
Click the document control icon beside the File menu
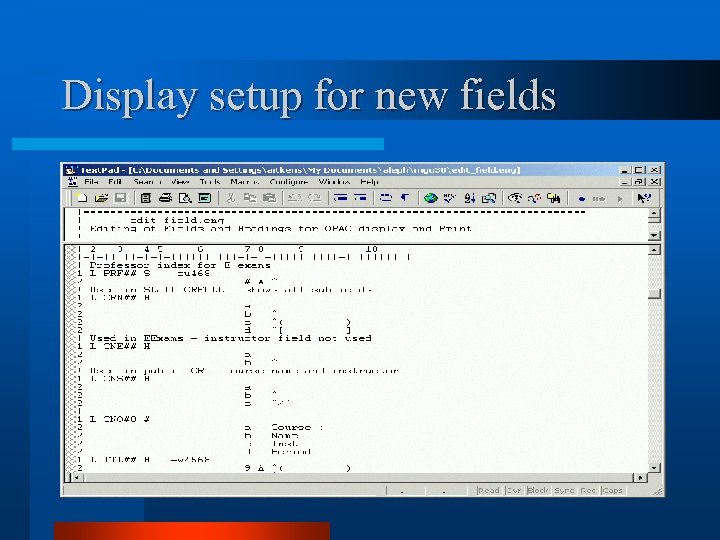coord(73,182)
